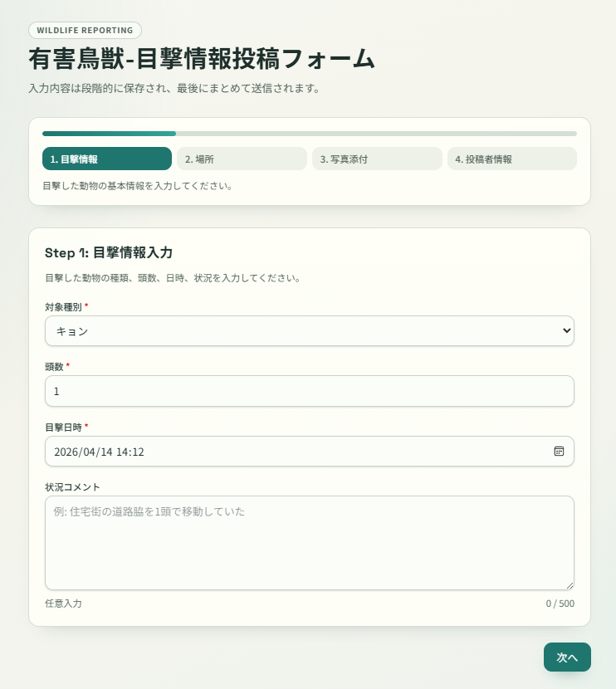Focus the 頭数 number field
The image size is (616, 689).
coord(309,391)
